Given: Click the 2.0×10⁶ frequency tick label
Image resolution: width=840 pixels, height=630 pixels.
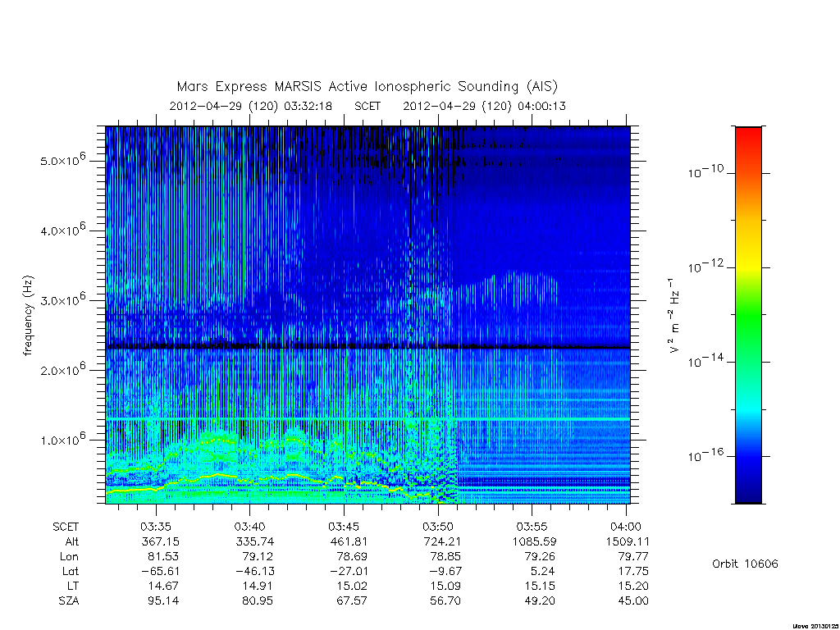Looking at the screenshot, I should (62, 369).
